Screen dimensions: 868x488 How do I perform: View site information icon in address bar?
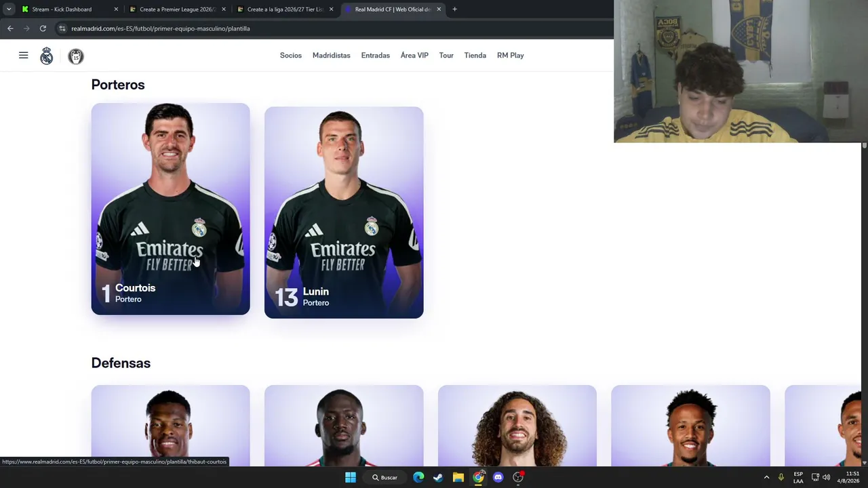[x=62, y=28]
